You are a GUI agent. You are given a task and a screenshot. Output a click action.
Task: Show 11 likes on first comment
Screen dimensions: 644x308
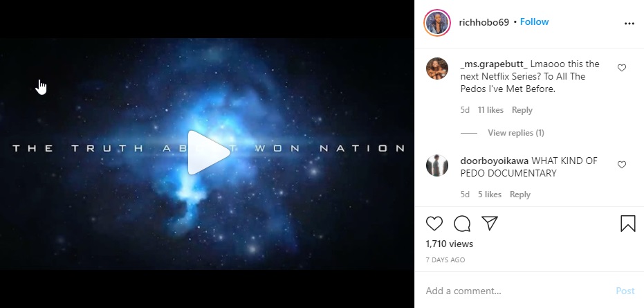pos(490,110)
